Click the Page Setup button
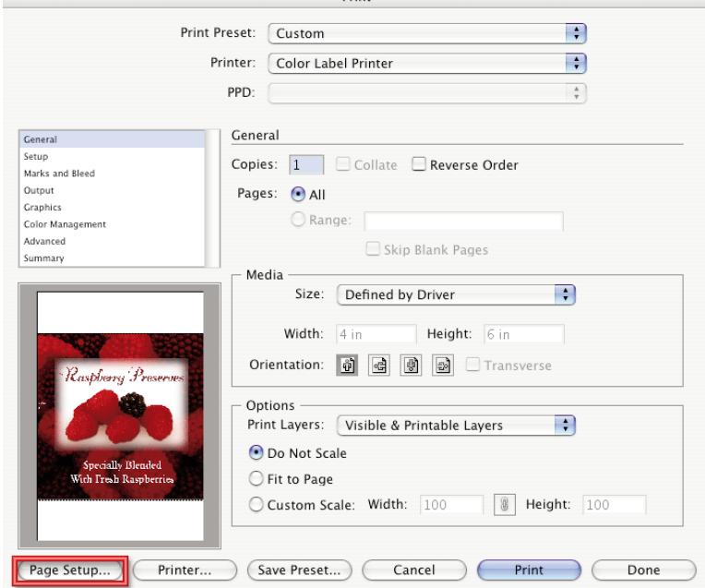Viewport: 705px width, 588px height. click(x=69, y=570)
